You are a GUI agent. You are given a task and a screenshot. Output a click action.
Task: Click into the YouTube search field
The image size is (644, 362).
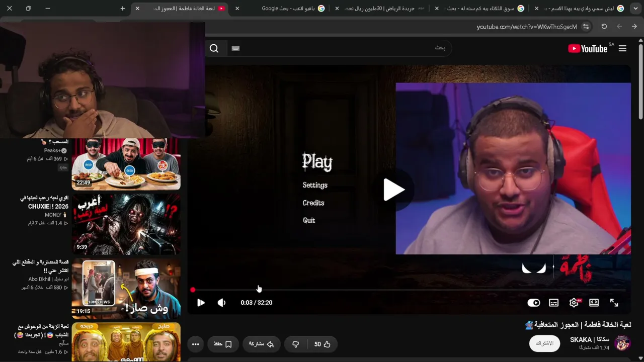[x=340, y=48]
